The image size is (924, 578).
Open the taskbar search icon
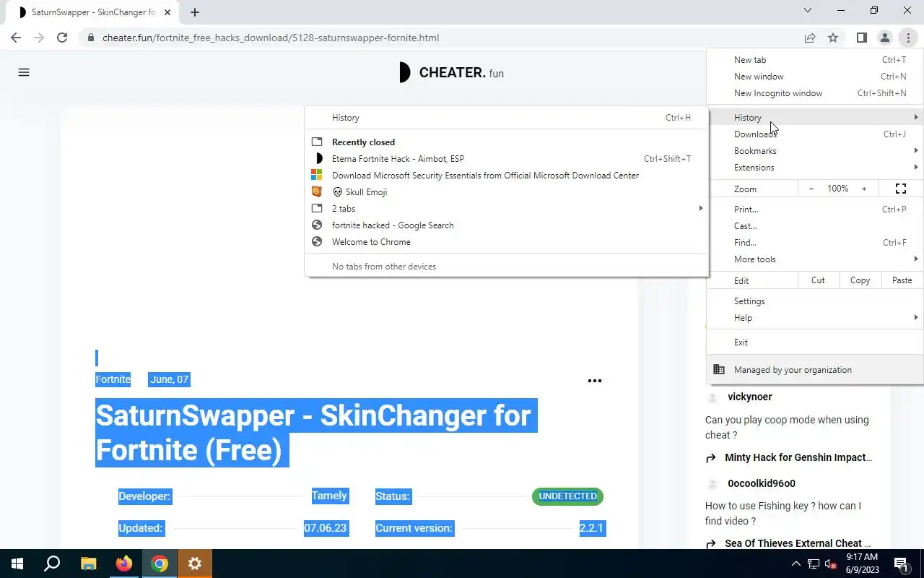52,564
